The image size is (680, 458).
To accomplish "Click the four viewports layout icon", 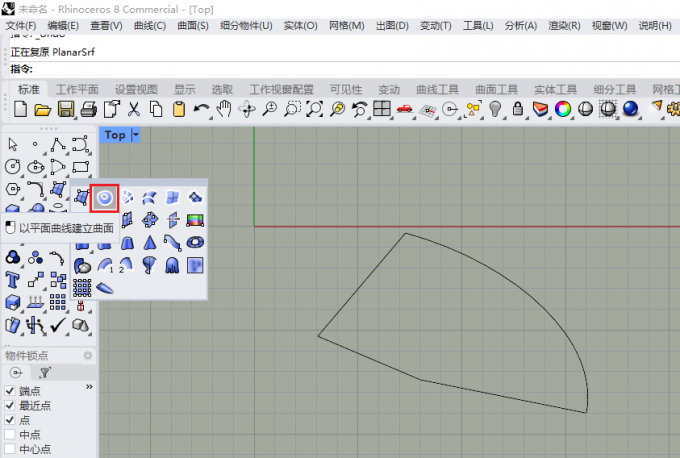I will coord(382,108).
